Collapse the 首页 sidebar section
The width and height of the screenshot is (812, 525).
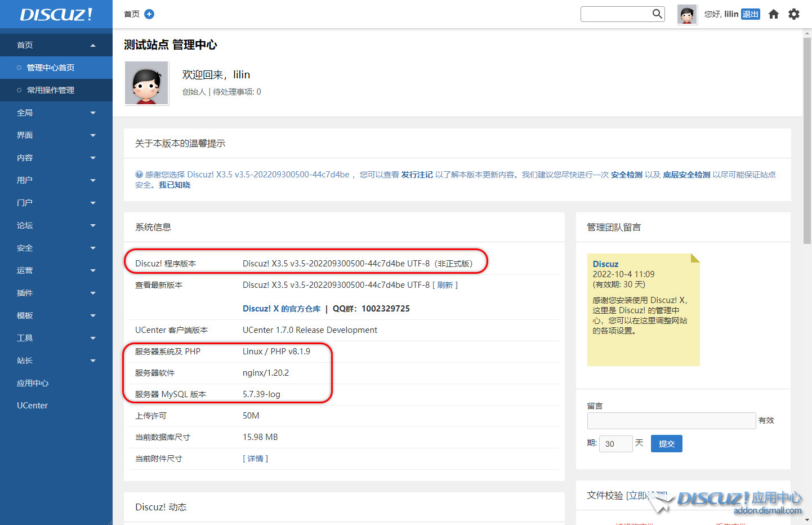(56, 45)
